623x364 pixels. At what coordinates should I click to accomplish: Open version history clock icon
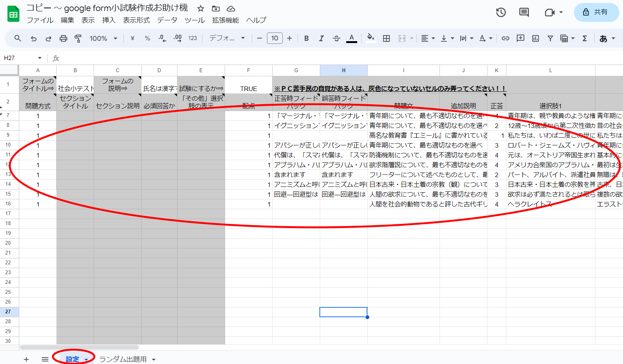point(501,12)
